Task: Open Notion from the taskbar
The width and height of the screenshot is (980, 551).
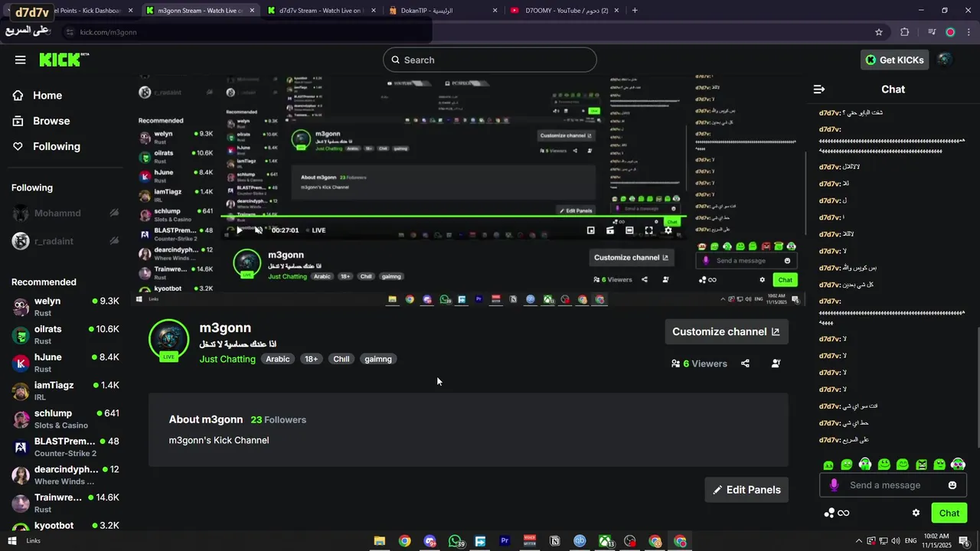Action: (x=554, y=541)
